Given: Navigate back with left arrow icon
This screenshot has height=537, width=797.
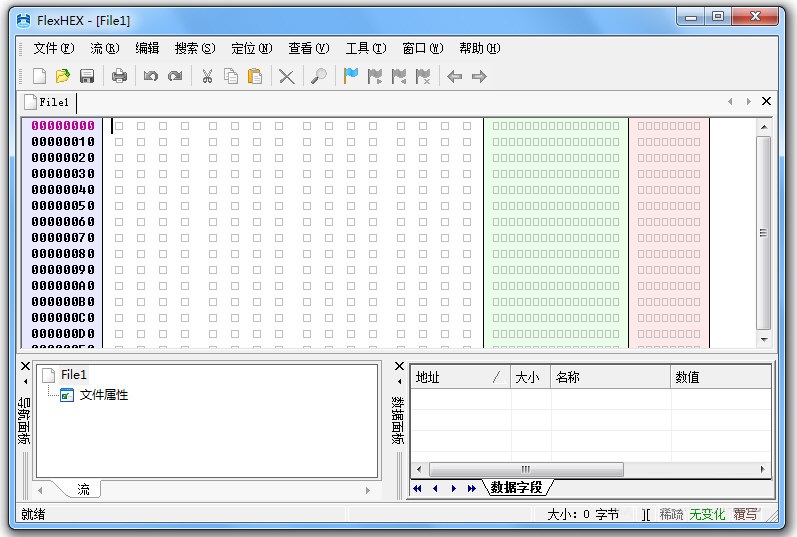Looking at the screenshot, I should tap(454, 76).
